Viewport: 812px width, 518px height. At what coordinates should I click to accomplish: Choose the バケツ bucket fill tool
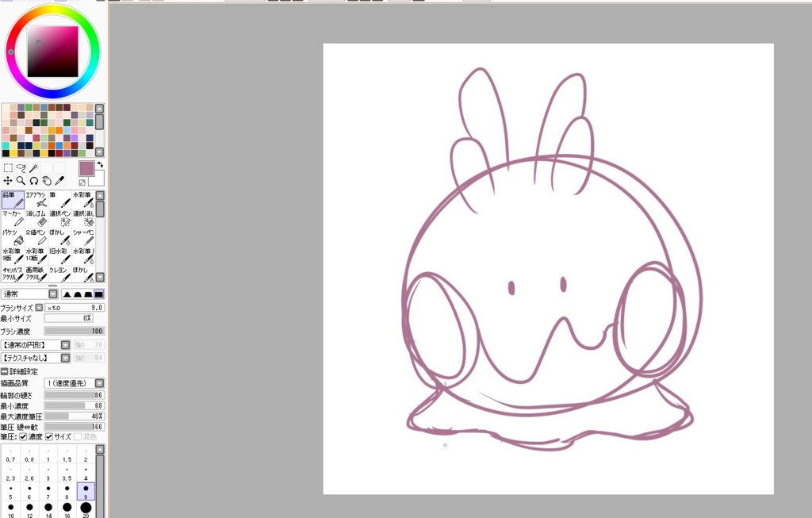(13, 237)
